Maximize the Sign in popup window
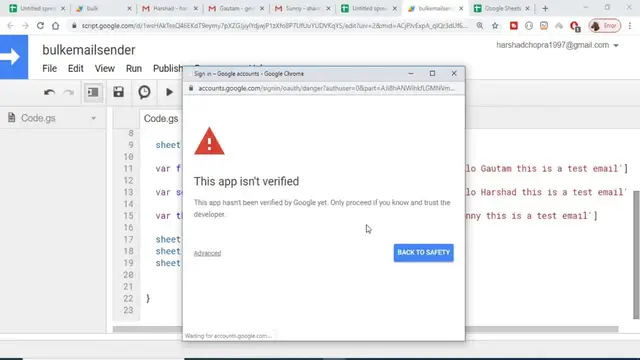 [x=432, y=73]
